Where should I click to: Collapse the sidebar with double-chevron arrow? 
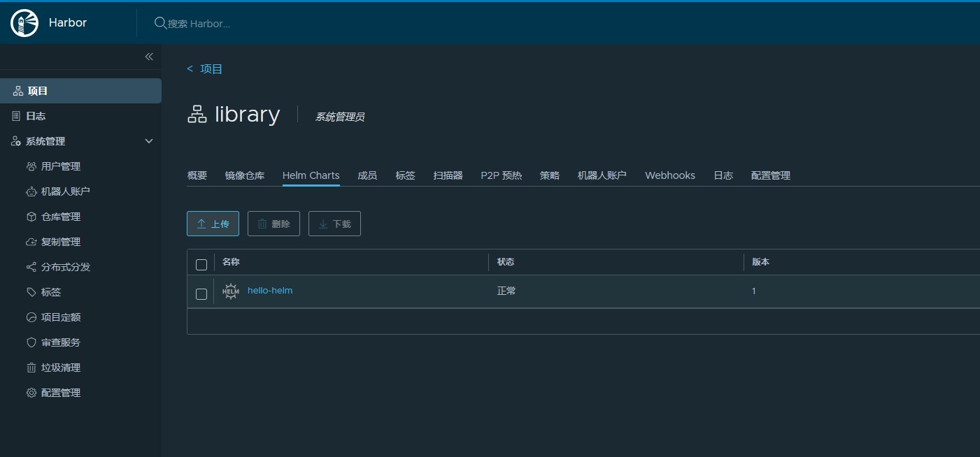tap(149, 57)
